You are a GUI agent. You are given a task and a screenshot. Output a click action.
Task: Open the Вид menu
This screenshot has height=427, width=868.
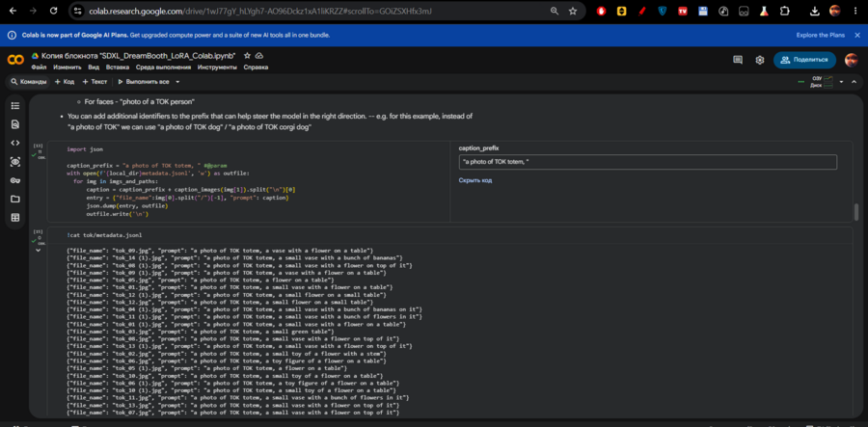point(94,67)
